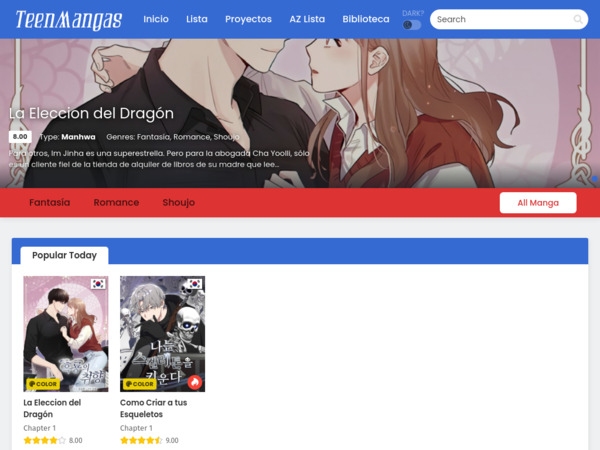Open the Inicio menu item
The height and width of the screenshot is (450, 600).
156,19
